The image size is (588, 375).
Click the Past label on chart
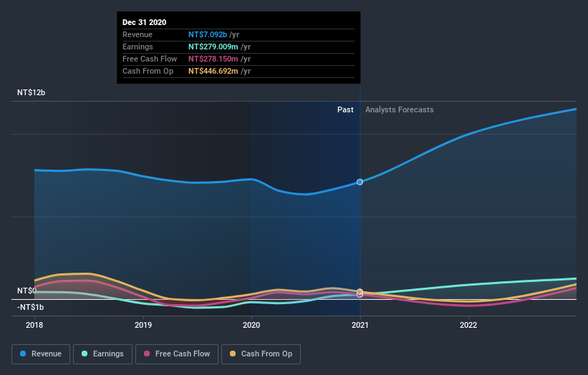coord(345,109)
